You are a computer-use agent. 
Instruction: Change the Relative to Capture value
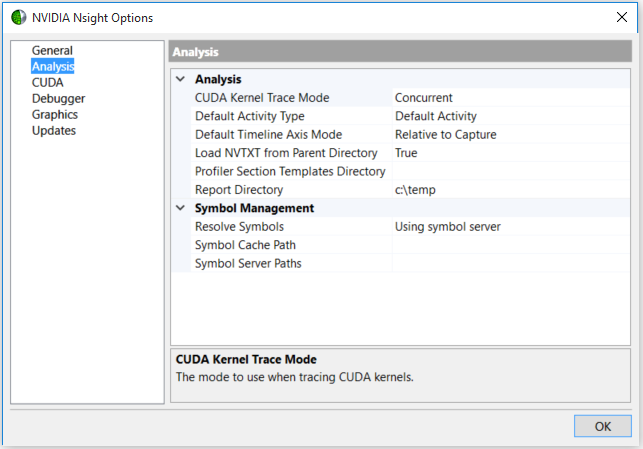click(x=511, y=134)
